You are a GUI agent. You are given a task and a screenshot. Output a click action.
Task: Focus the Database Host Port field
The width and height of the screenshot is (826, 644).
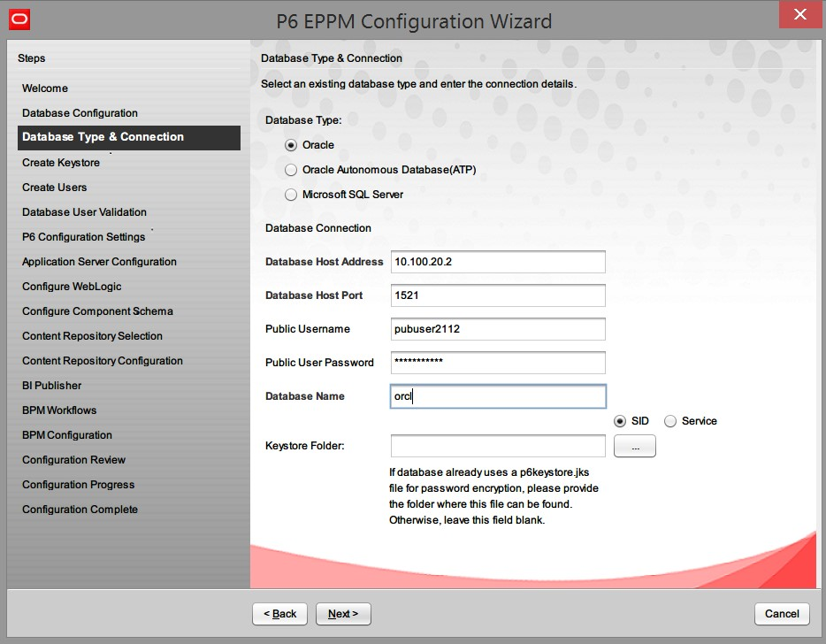[498, 295]
